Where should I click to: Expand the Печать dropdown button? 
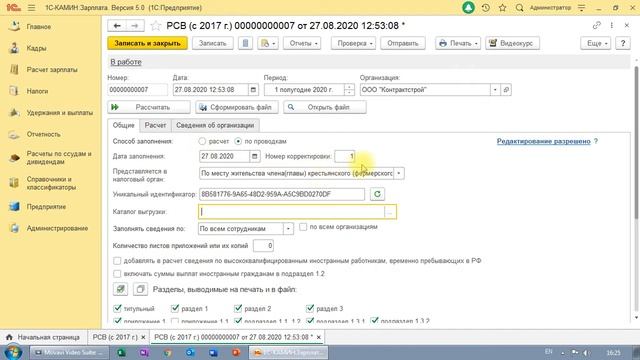[x=458, y=43]
